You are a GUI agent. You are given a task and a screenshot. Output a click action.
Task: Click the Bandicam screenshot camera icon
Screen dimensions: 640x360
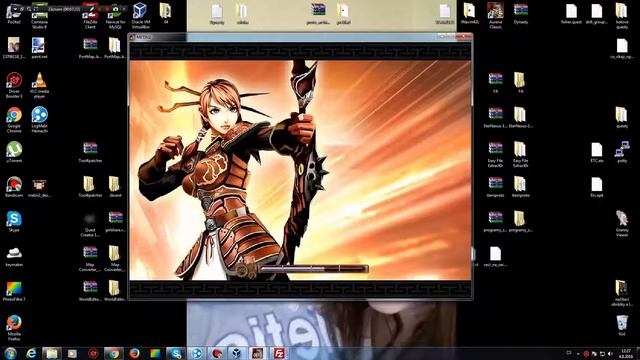(116, 9)
